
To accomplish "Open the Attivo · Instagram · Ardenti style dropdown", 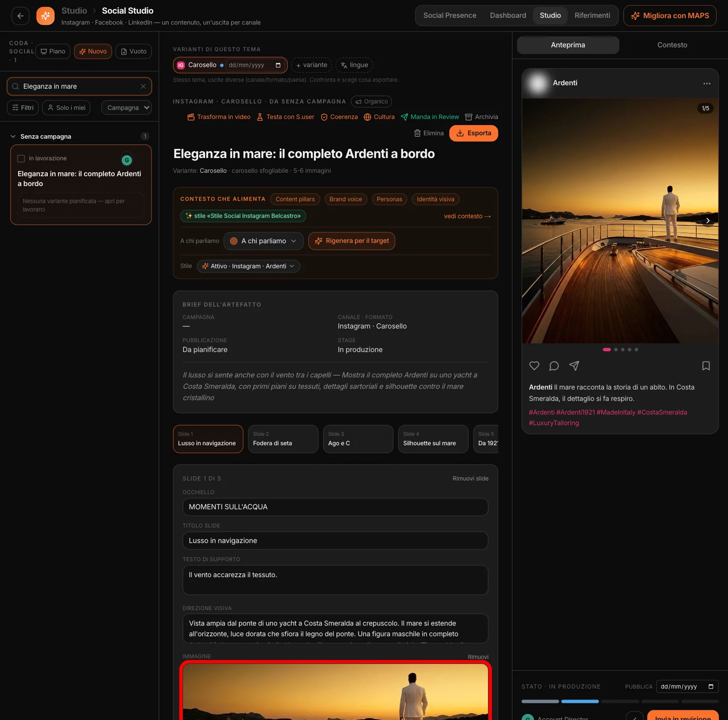I will coord(248,266).
